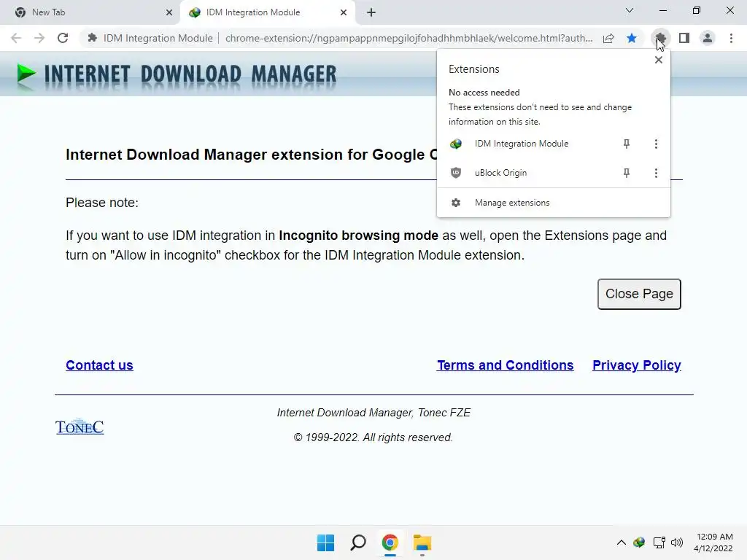Click the uBlock Origin shield icon

(x=456, y=173)
